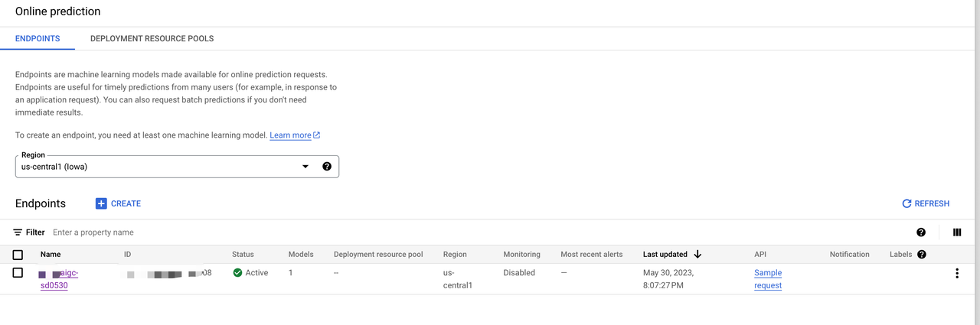Click the plus icon beside CREATE
This screenshot has height=325, width=980.
101,203
